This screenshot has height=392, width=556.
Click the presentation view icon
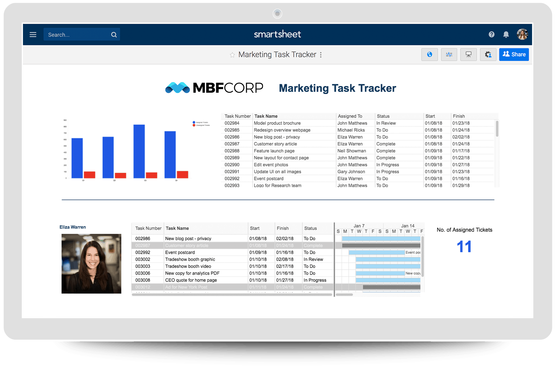pyautogui.click(x=468, y=55)
